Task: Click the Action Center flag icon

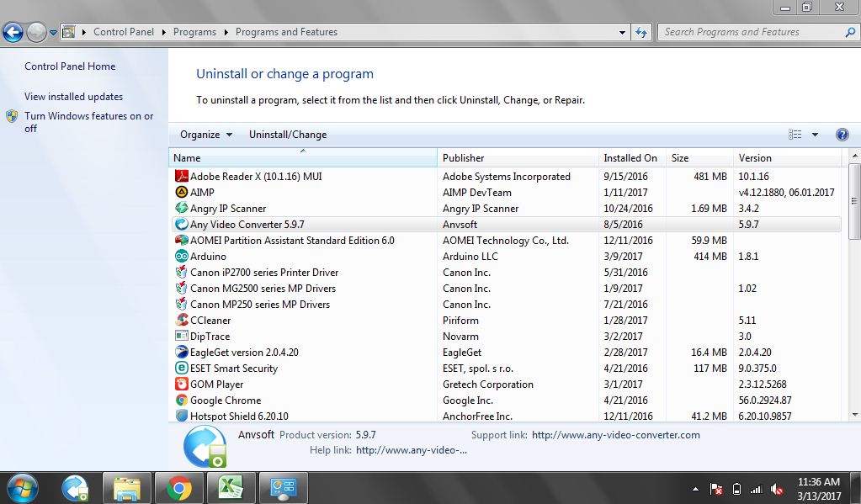Action: 716,489
